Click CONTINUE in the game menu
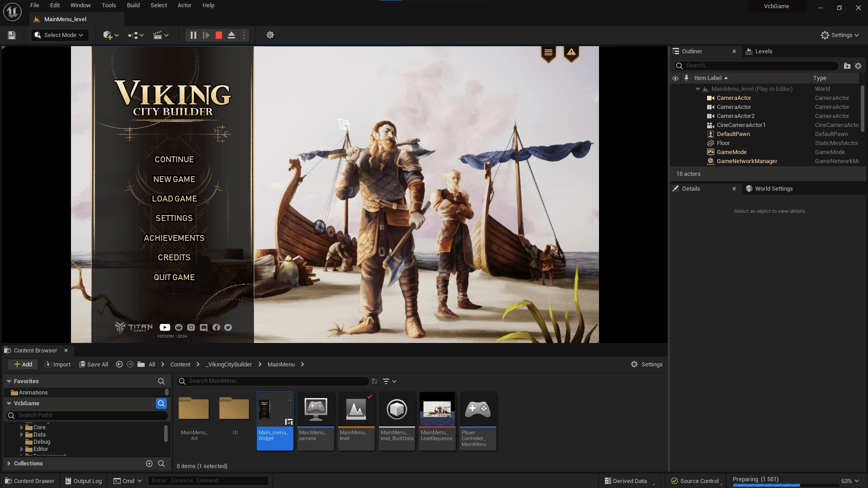 [x=174, y=160]
